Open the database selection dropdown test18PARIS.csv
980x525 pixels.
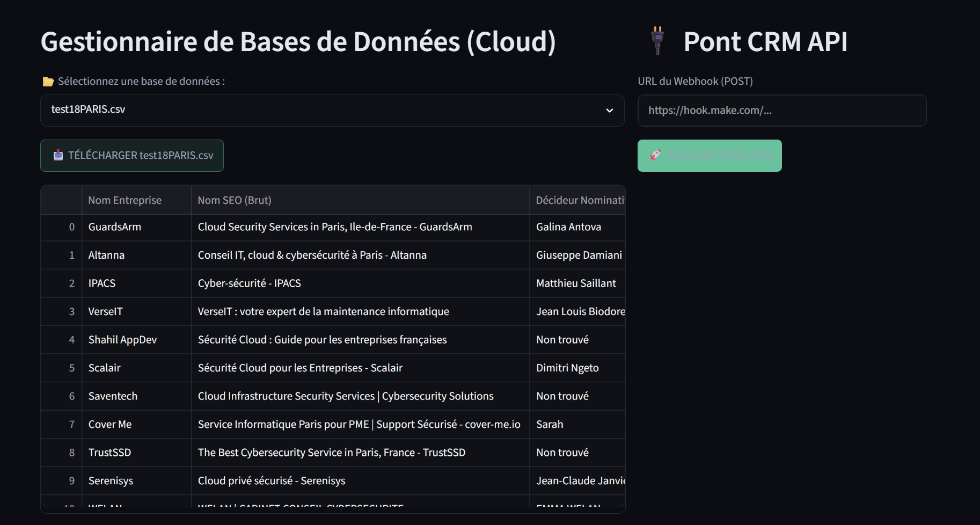pyautogui.click(x=332, y=111)
